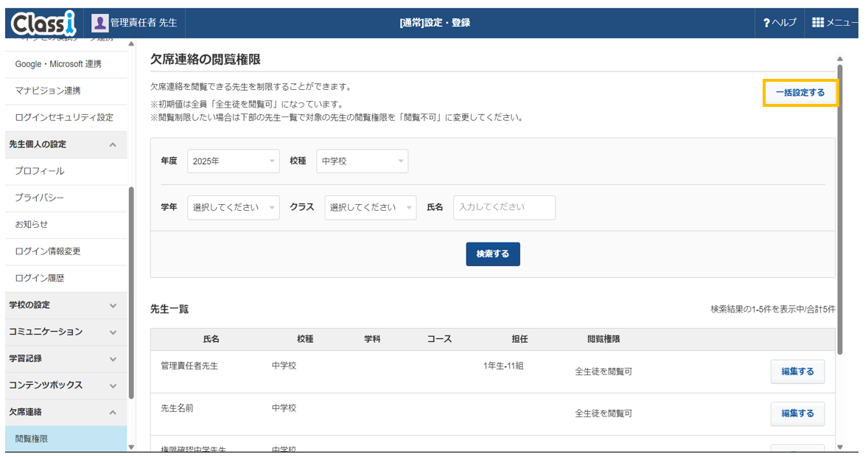Screen dimensions: 868x457
Task: Open お知らせ in the sidebar
Action: 66,224
